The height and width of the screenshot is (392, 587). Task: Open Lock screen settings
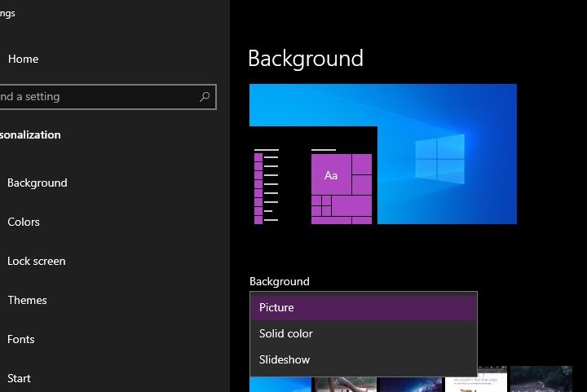[37, 261]
